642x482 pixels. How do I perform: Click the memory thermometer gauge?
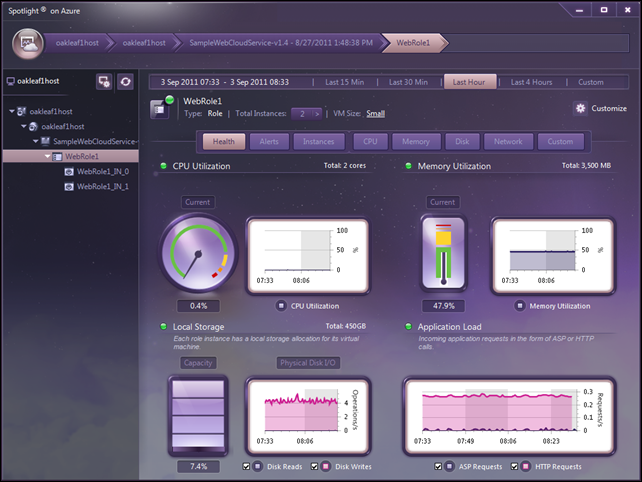(x=443, y=253)
